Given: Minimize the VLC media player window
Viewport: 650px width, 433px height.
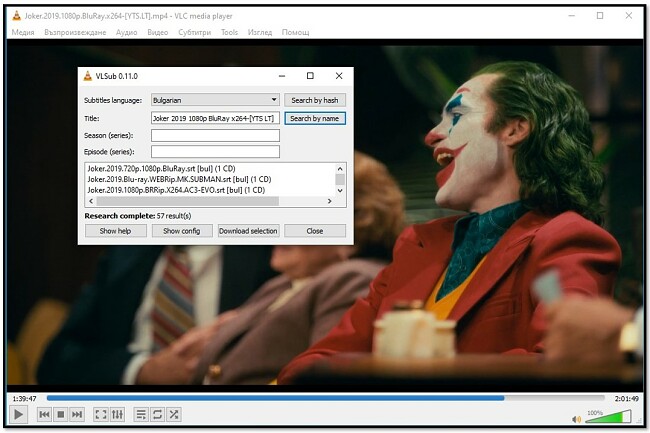Looking at the screenshot, I should pos(571,16).
